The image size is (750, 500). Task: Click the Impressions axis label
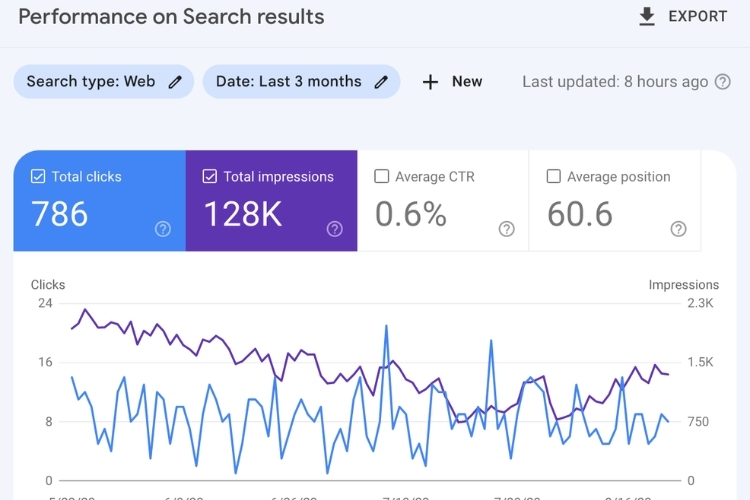pos(684,285)
